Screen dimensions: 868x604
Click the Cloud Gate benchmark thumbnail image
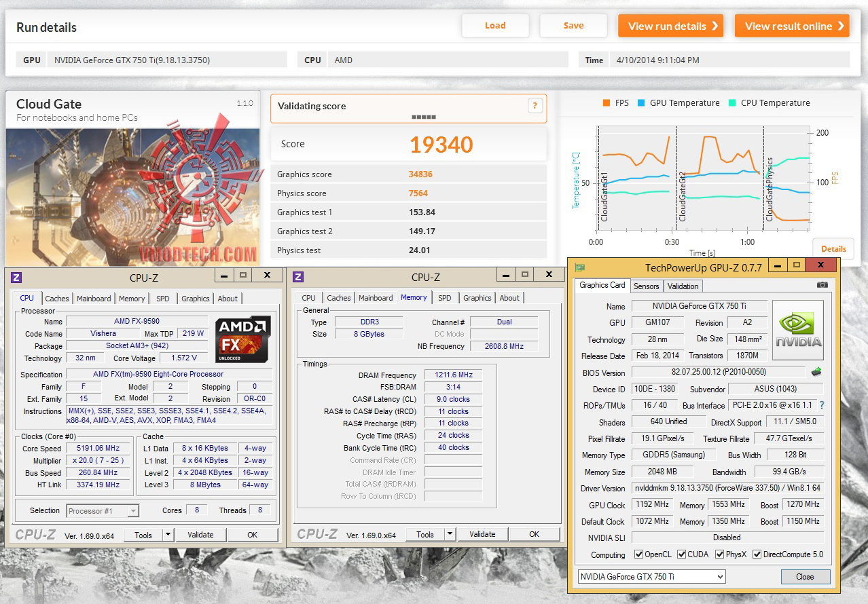[x=132, y=197]
